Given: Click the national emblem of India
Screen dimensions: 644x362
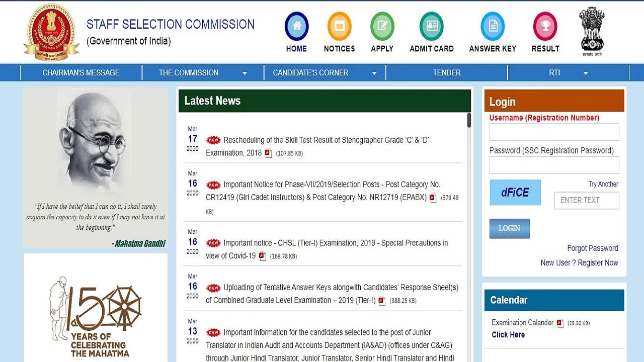Looking at the screenshot, I should click(x=592, y=31).
